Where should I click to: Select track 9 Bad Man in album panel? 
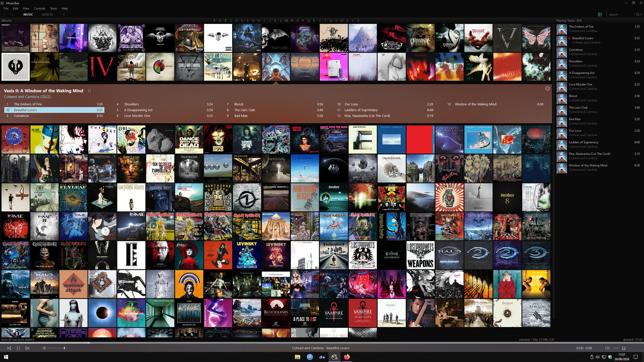click(x=275, y=116)
